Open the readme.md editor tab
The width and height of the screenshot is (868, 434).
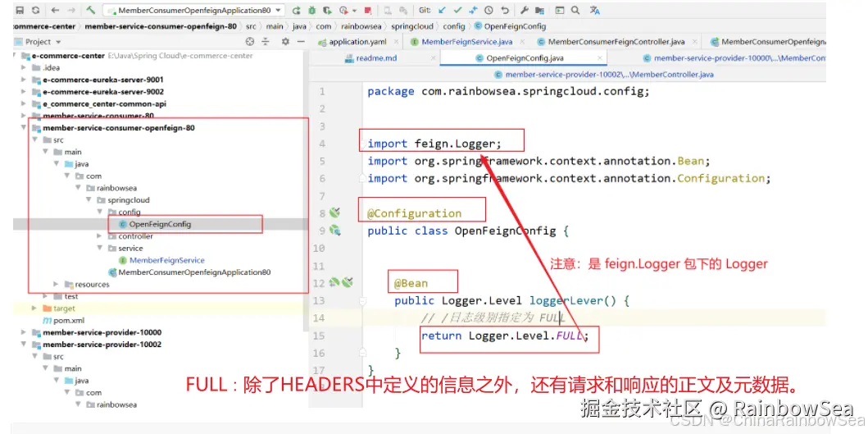tap(376, 58)
